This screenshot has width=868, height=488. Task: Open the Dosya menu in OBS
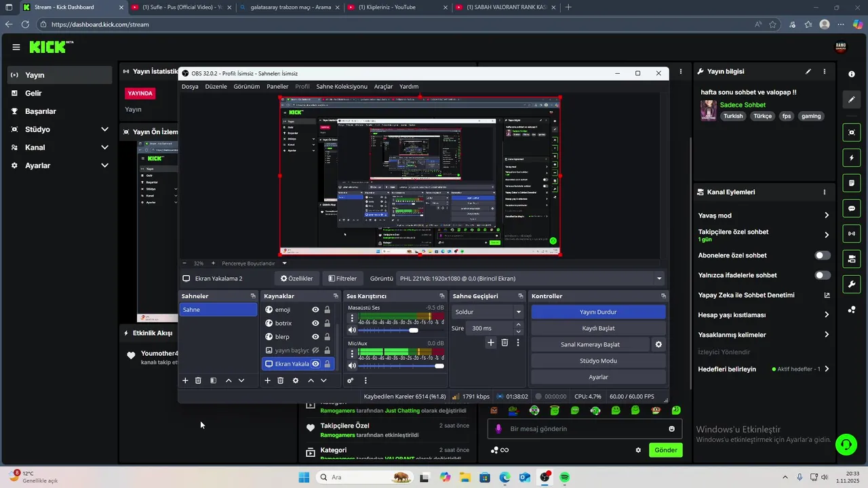pos(190,87)
